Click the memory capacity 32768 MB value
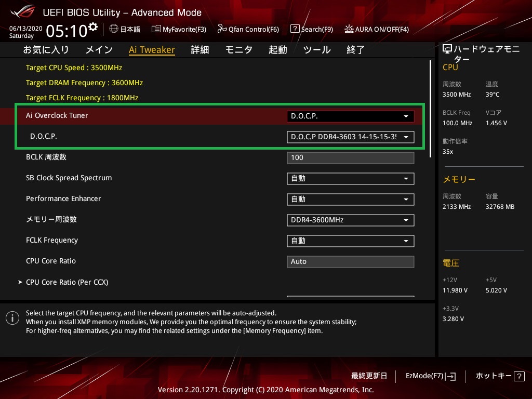 point(500,207)
